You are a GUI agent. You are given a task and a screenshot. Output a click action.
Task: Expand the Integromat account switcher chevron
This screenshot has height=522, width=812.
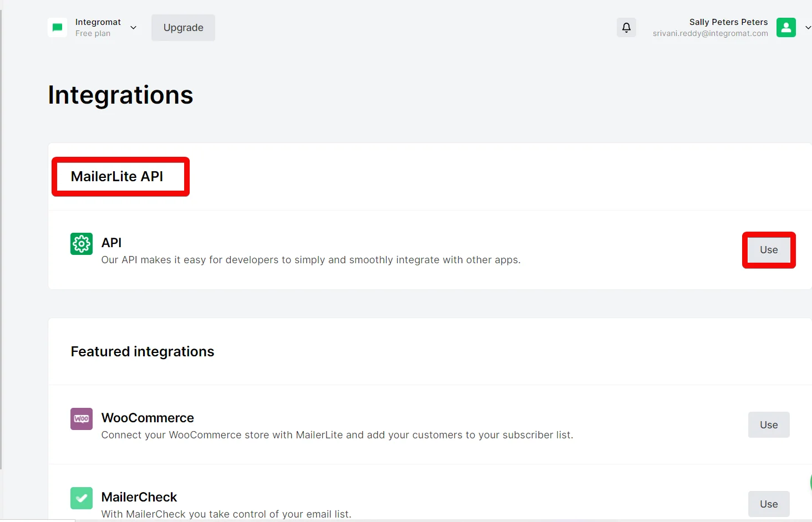pos(133,28)
